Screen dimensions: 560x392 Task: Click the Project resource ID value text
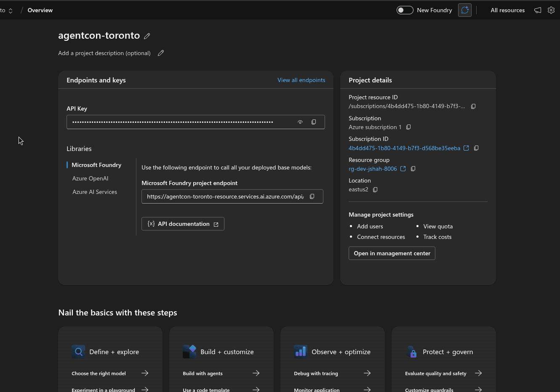[x=407, y=106]
